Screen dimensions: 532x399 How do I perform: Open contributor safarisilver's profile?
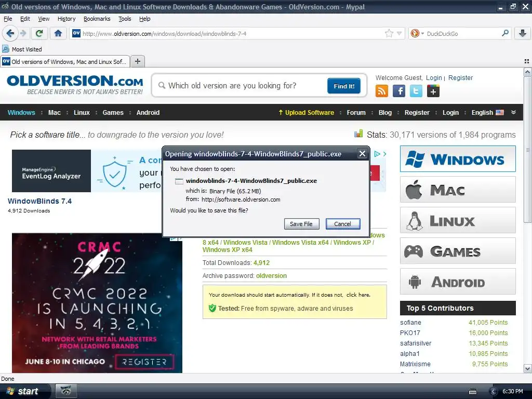tap(416, 343)
